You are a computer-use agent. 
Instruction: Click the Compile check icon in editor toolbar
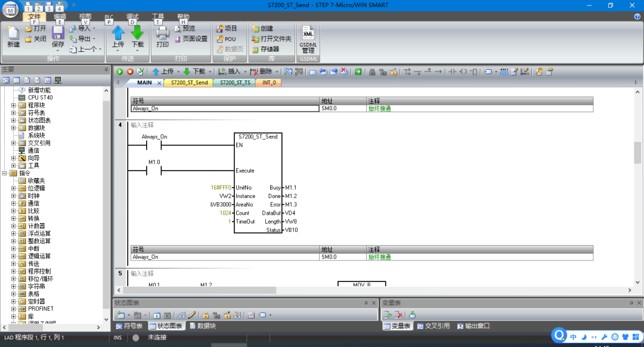point(141,72)
